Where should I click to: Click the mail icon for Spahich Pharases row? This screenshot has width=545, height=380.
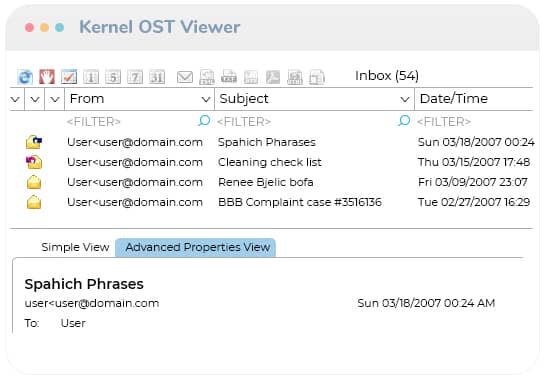pos(34,142)
